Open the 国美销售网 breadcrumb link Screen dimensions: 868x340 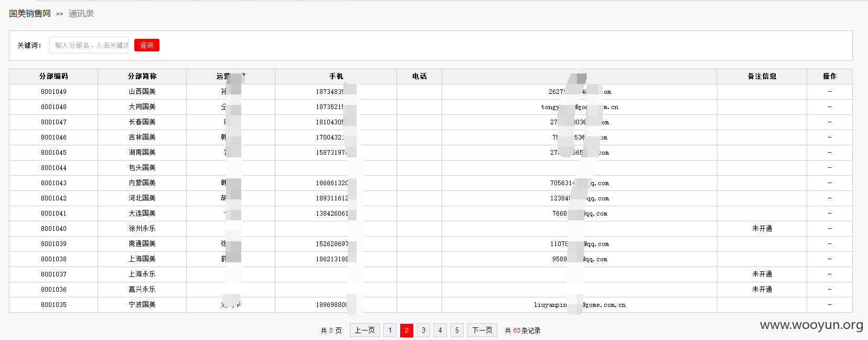pos(30,14)
